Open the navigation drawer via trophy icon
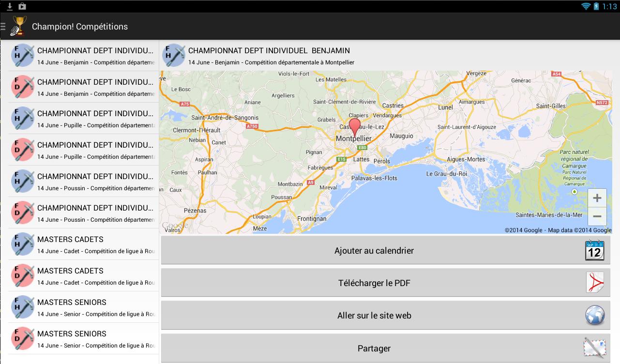 click(x=18, y=26)
